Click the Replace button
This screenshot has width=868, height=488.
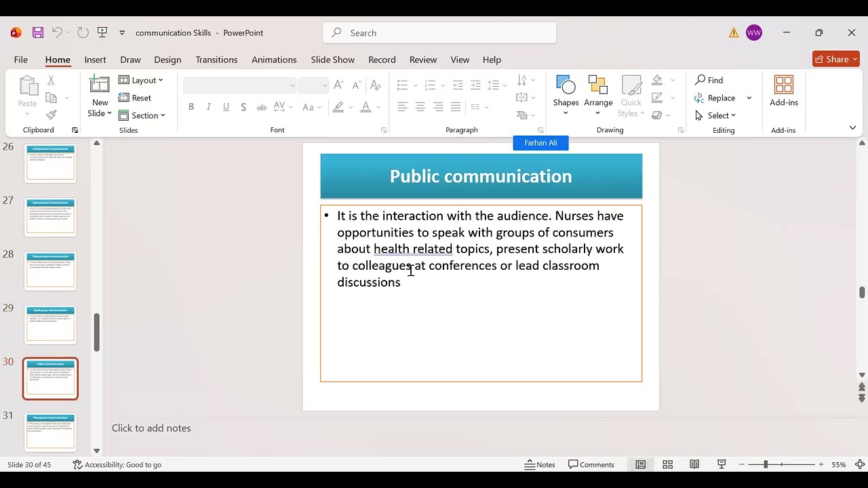[715, 98]
